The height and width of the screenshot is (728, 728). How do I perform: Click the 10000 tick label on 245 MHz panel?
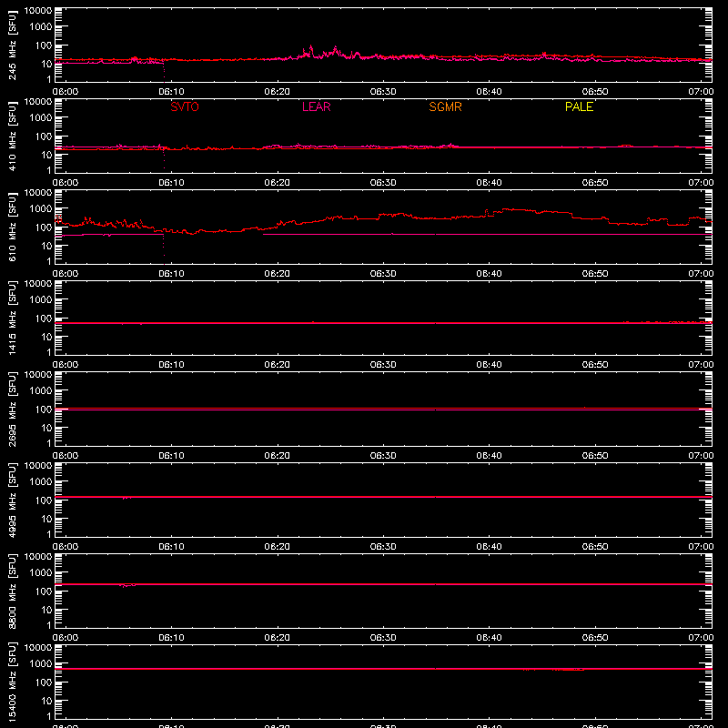click(x=38, y=11)
